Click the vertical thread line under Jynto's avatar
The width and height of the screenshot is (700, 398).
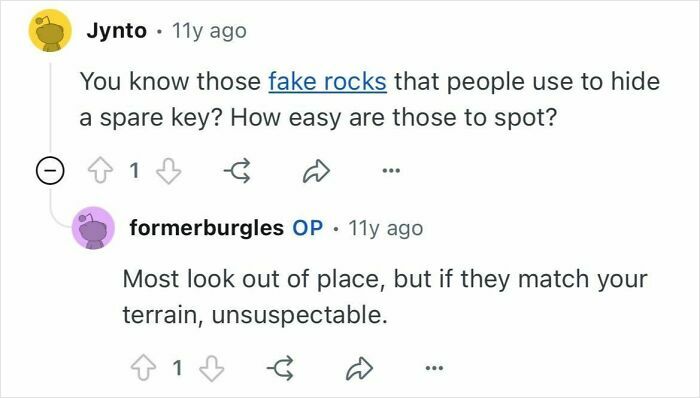coord(50,107)
